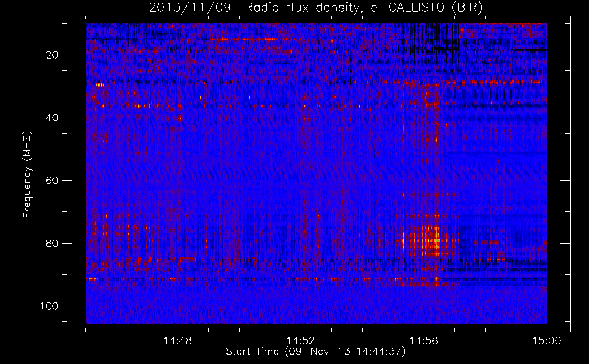This screenshot has height=364, width=589.
Task: Click the '80' frequency tick label
Action: (x=52, y=244)
